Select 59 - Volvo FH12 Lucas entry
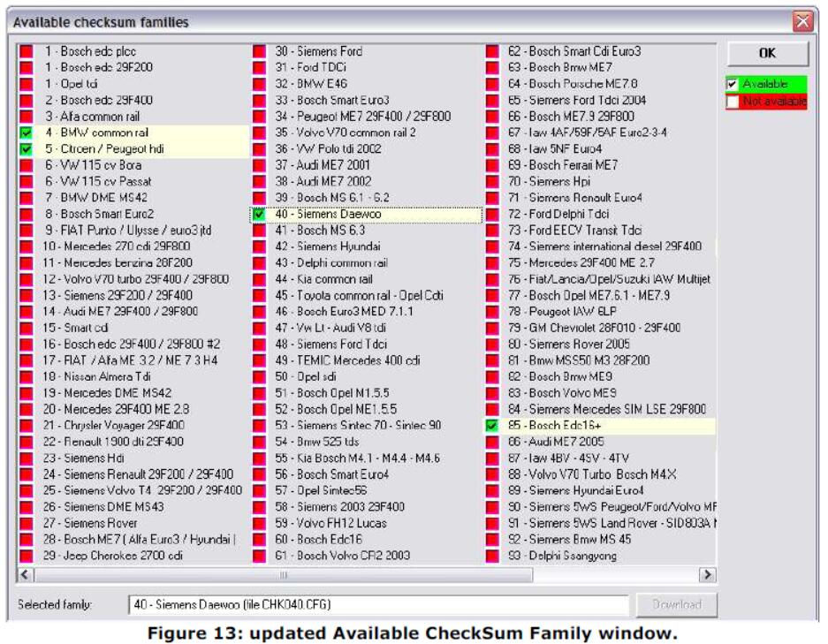 [331, 523]
